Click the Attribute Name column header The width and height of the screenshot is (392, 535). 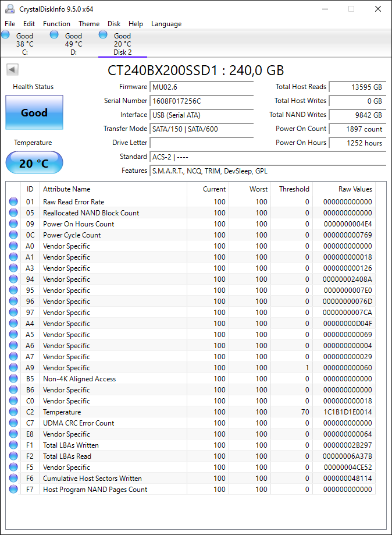coord(113,189)
